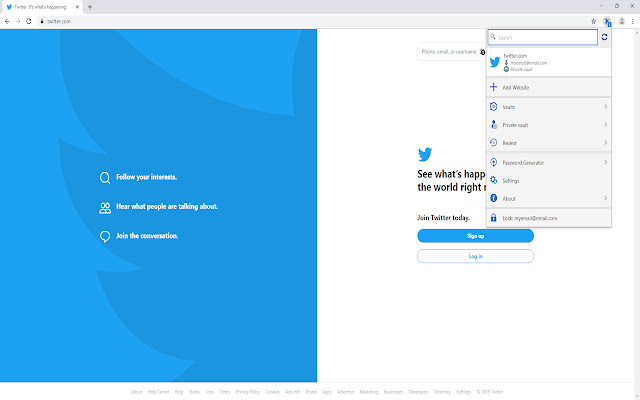
Task: Click the sync refresh icon beside the search box
Action: 604,37
